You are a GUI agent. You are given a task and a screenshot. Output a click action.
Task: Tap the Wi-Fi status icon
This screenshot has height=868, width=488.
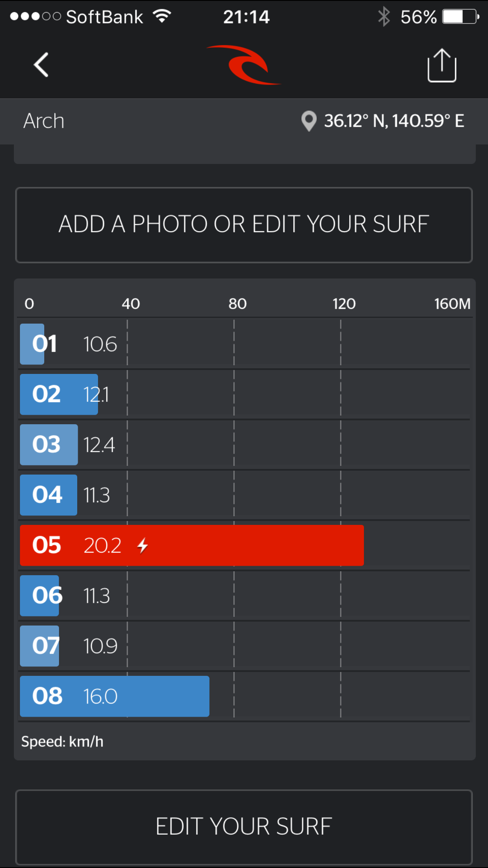pyautogui.click(x=162, y=16)
